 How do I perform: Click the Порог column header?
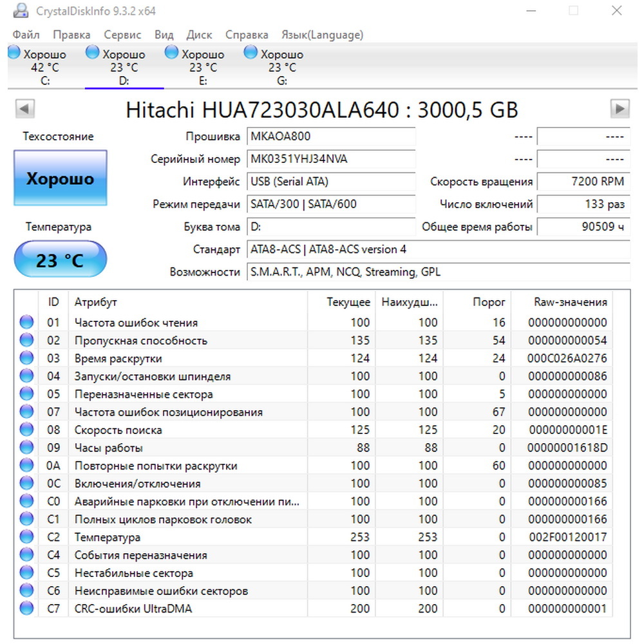coord(477,302)
